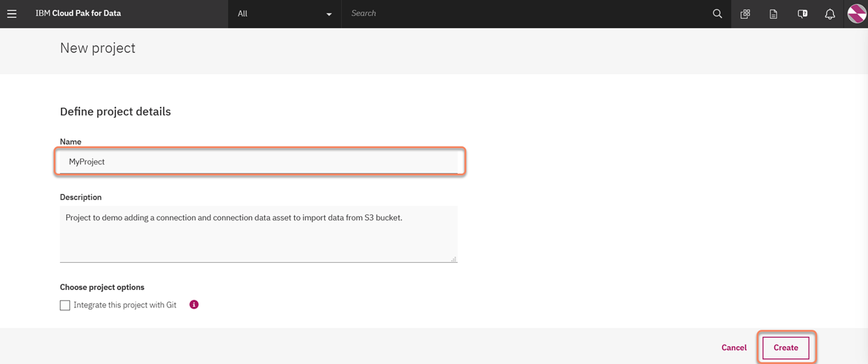Focus the project Name field
The width and height of the screenshot is (868, 364).
(259, 161)
